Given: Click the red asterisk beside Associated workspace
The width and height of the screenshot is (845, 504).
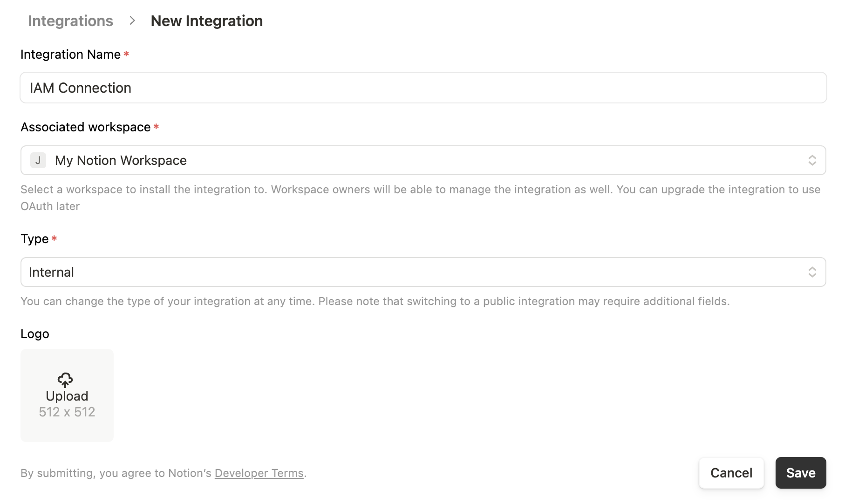Looking at the screenshot, I should [x=156, y=127].
